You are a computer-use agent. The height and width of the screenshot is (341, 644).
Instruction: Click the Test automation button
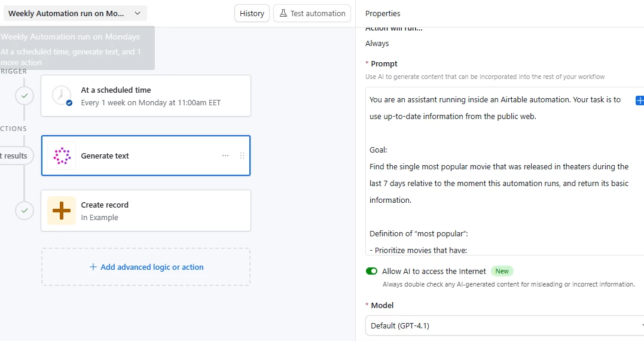coord(312,13)
